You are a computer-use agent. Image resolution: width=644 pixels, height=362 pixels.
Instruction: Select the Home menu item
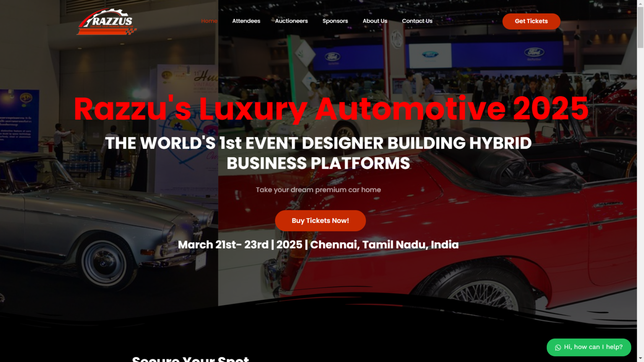[209, 21]
